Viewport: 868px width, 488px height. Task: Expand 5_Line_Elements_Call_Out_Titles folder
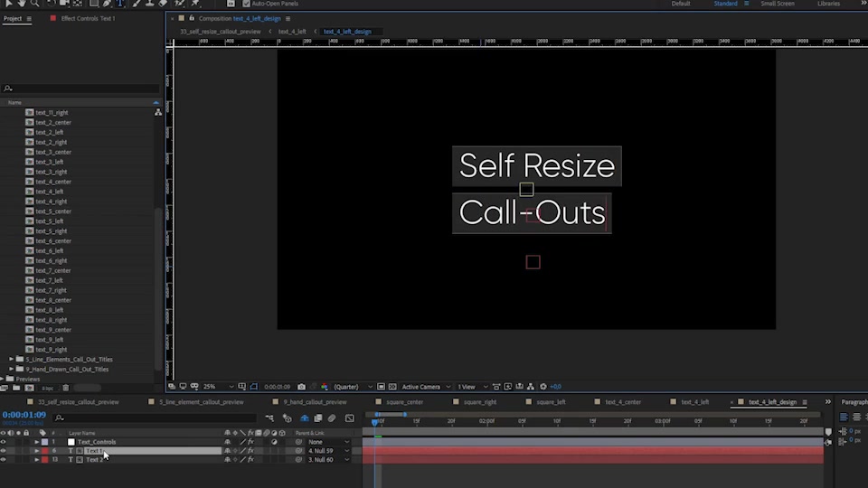[11, 359]
